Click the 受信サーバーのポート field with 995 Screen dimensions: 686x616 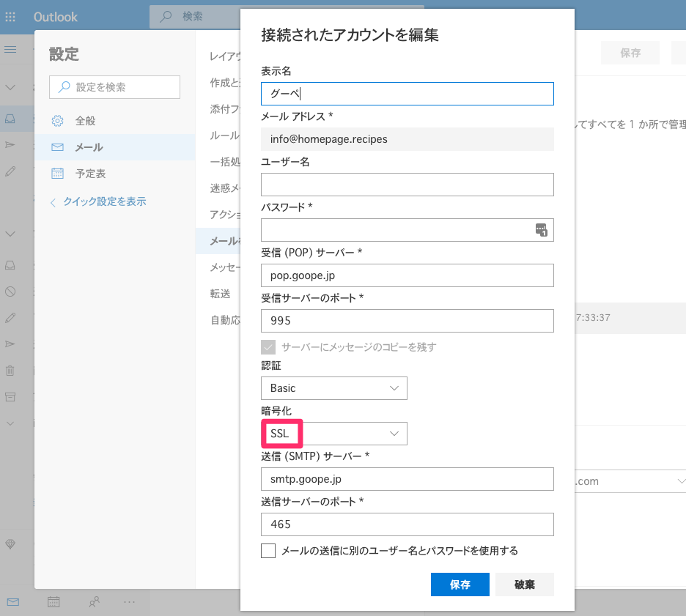407,321
